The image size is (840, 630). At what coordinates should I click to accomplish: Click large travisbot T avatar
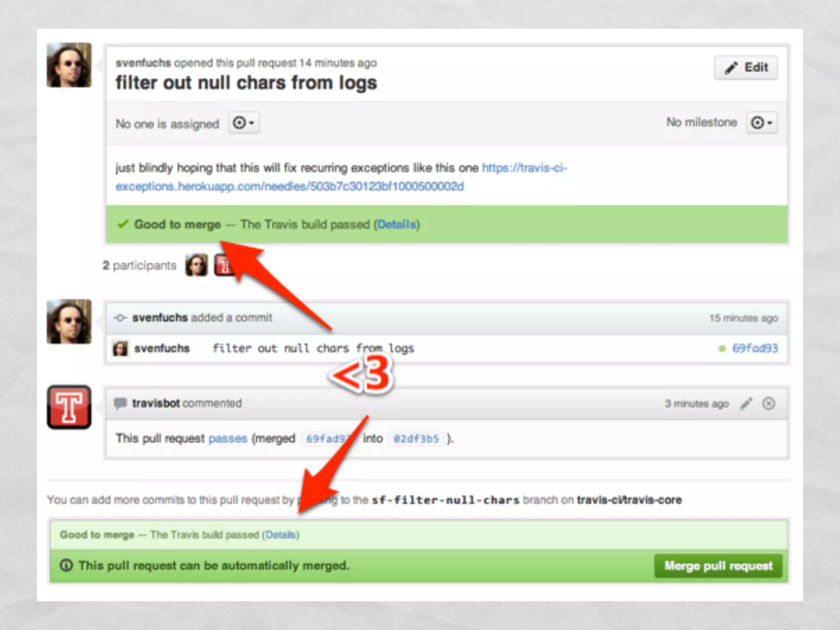click(x=69, y=407)
